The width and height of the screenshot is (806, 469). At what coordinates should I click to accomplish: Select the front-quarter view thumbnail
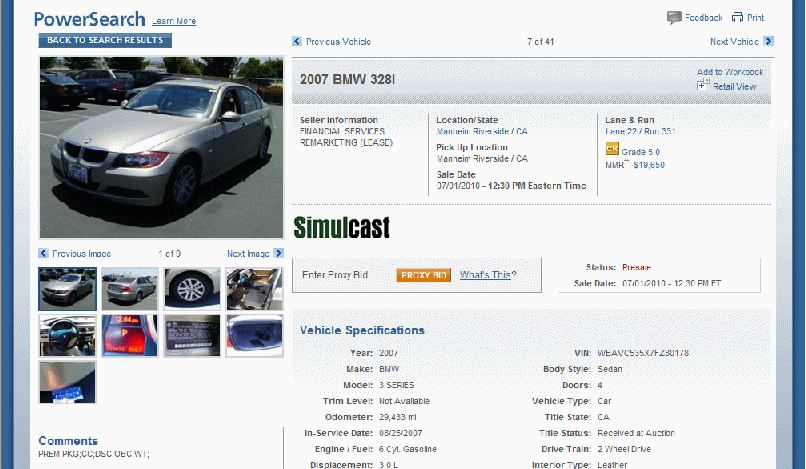pyautogui.click(x=67, y=288)
